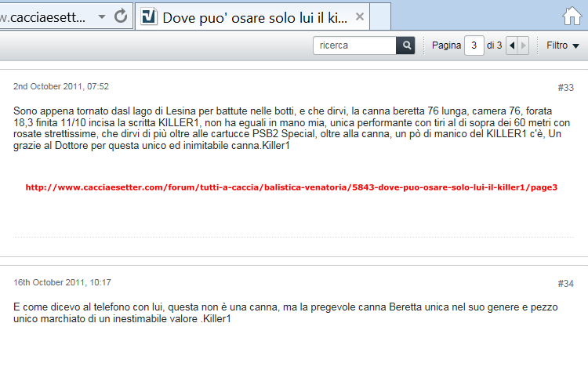588x392 pixels.
Task: Open the address bar history dropdown arrow
Action: (102, 17)
